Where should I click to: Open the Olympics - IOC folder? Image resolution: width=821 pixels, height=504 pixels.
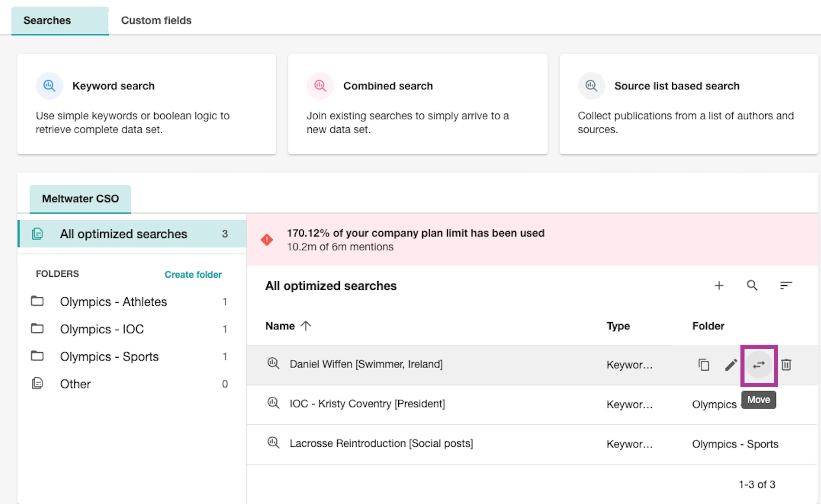tap(102, 329)
